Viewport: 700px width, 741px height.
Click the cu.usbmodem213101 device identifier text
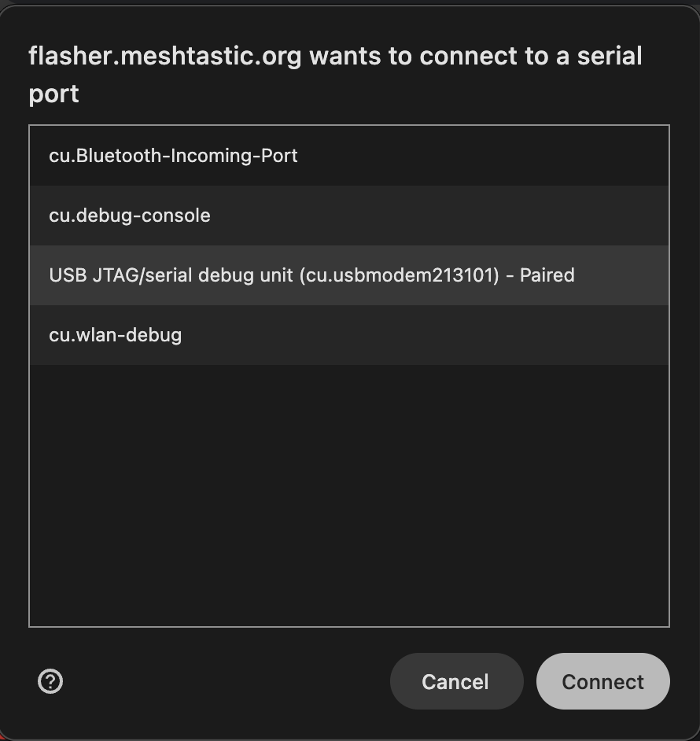[x=399, y=275]
